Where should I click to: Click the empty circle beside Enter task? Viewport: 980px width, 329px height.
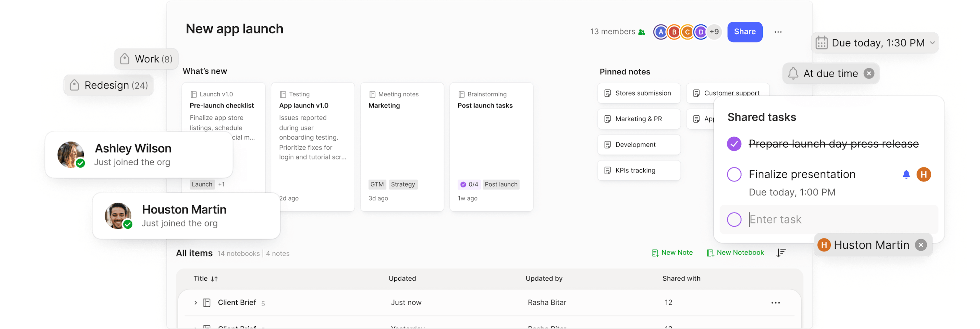click(x=734, y=220)
